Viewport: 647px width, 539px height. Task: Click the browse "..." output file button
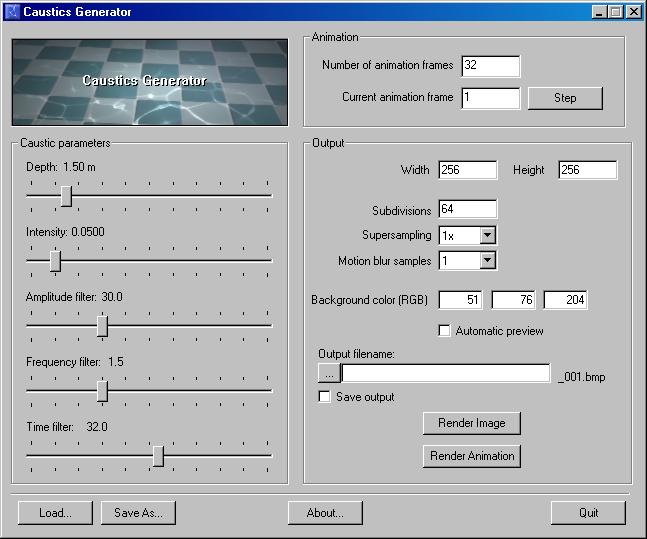[329, 373]
